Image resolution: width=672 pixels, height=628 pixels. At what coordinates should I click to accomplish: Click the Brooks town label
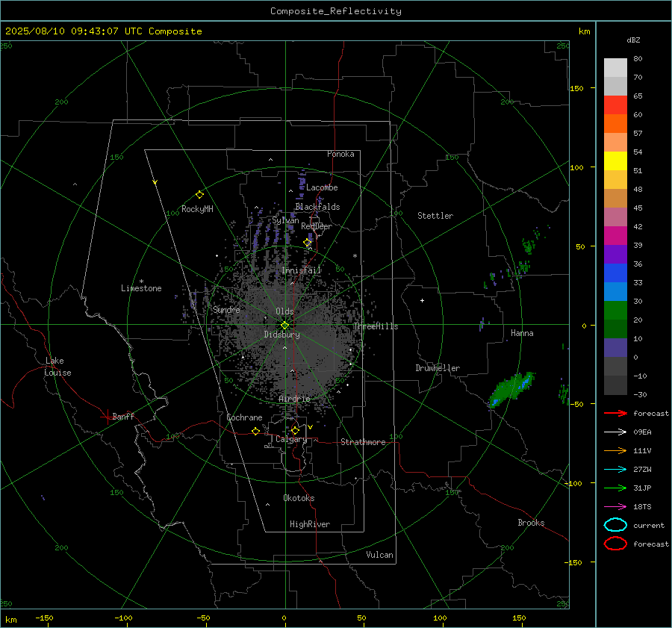[x=531, y=523]
